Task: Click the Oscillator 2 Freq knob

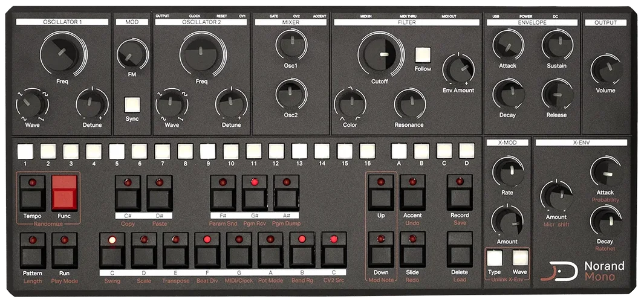Action: click(201, 53)
